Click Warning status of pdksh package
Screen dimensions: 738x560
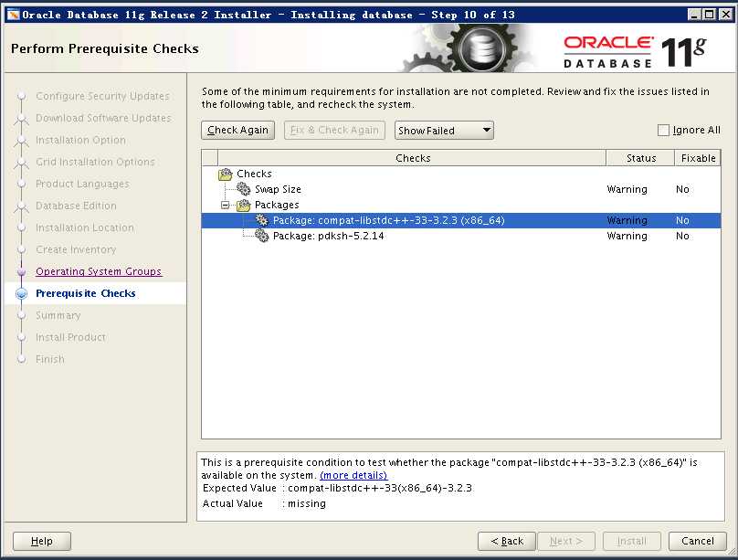627,236
